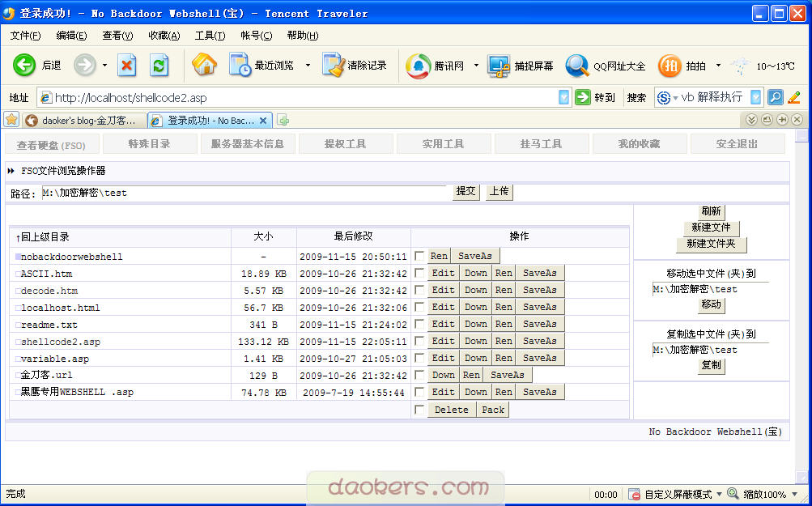The width and height of the screenshot is (812, 506).
Task: Tick the checkbox for decode.htm
Action: point(419,290)
